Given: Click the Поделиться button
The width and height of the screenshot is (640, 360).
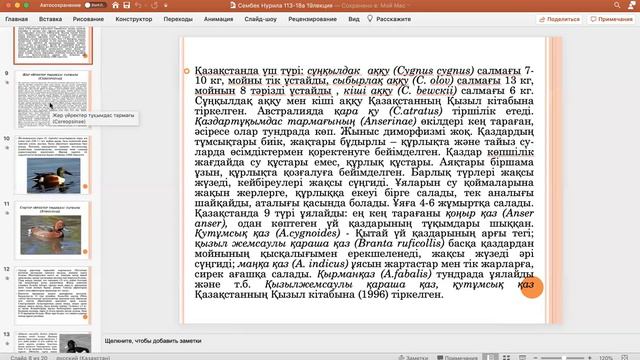Looking at the screenshot, I should 560,19.
